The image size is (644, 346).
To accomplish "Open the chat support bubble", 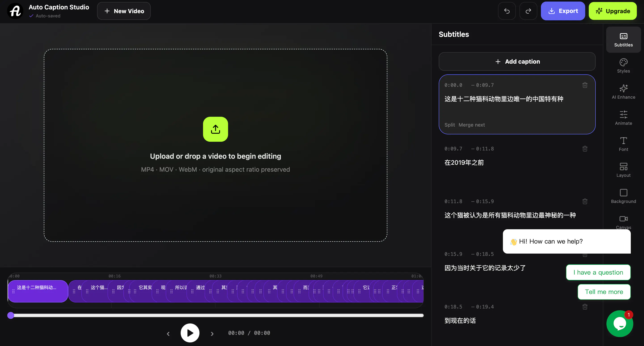I will tap(620, 323).
